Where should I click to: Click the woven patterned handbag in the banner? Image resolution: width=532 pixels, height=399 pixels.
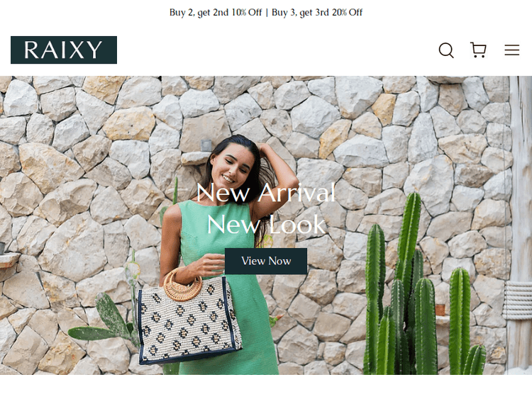click(x=189, y=320)
